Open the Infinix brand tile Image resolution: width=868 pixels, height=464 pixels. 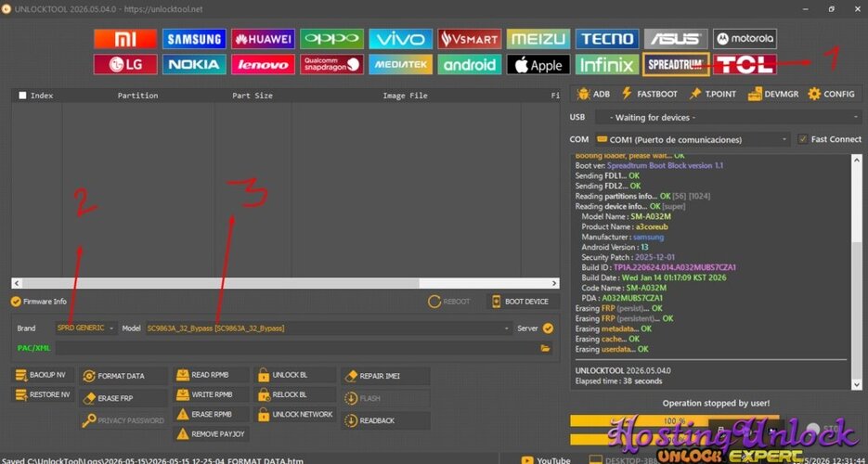coord(607,64)
